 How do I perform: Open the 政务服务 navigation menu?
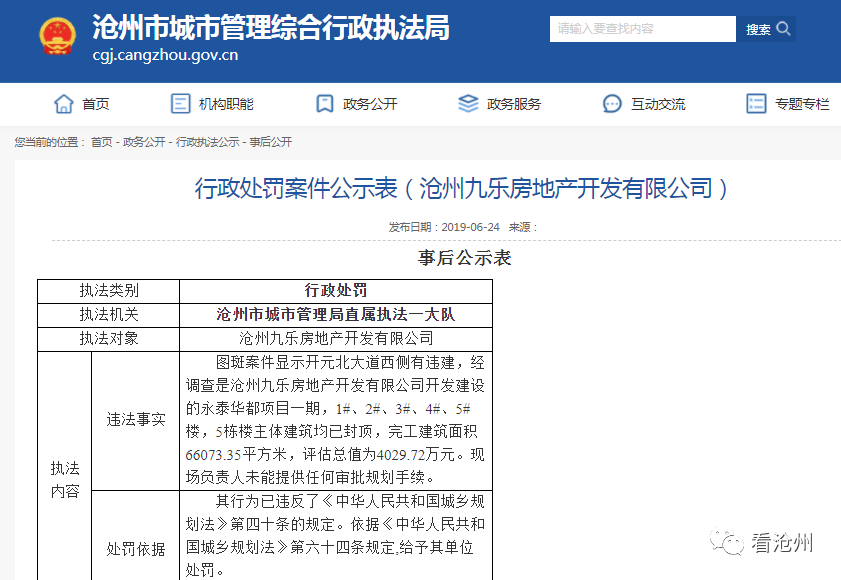click(x=514, y=104)
